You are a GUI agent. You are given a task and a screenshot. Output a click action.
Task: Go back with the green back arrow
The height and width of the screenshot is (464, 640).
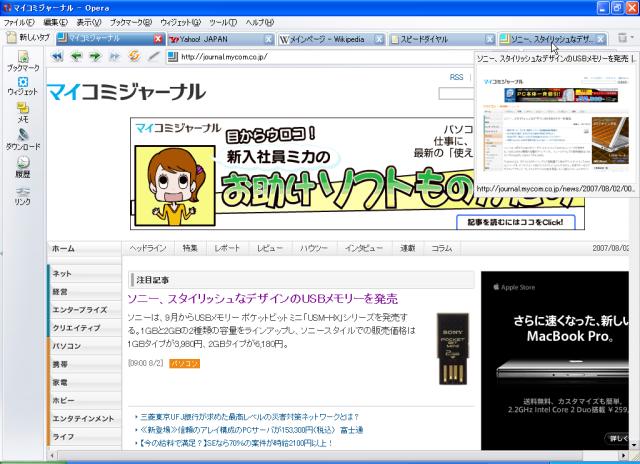(x=76, y=56)
